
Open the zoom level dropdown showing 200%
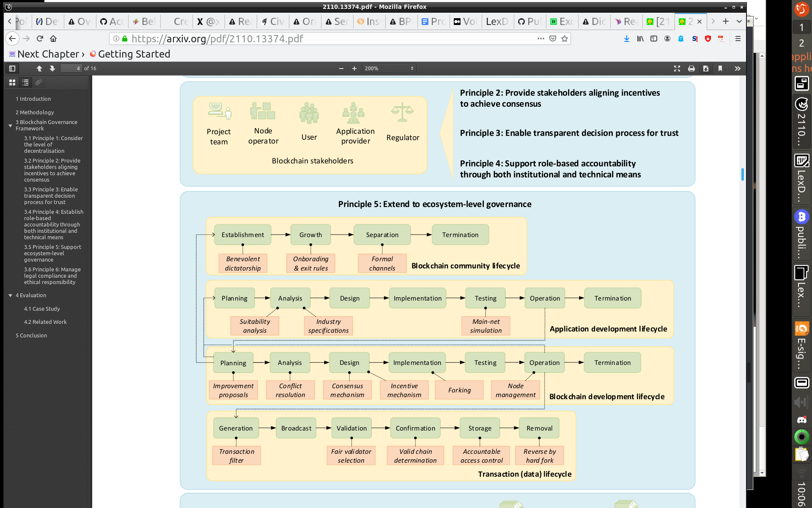(388, 68)
